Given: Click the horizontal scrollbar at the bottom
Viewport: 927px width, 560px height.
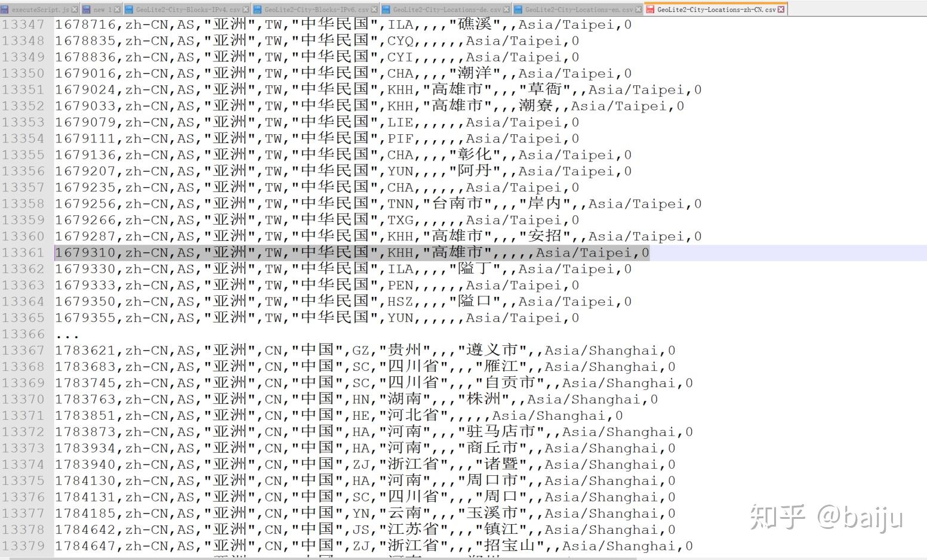Looking at the screenshot, I should [x=322, y=558].
